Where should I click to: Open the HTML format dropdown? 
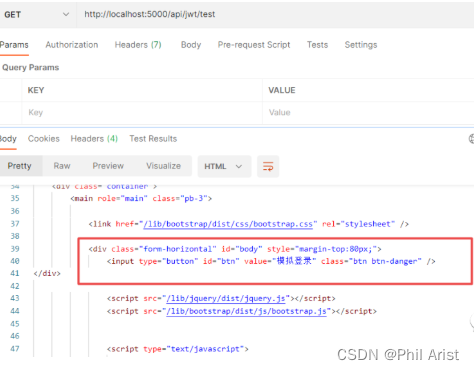(x=224, y=166)
